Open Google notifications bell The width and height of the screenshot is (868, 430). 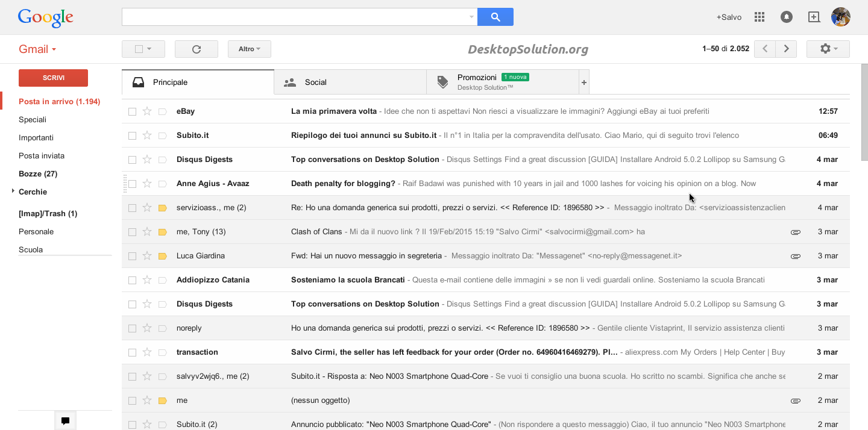[x=787, y=17]
